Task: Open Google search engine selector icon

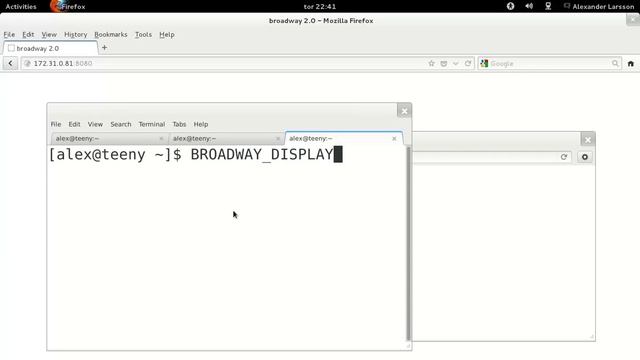Action: pos(484,63)
